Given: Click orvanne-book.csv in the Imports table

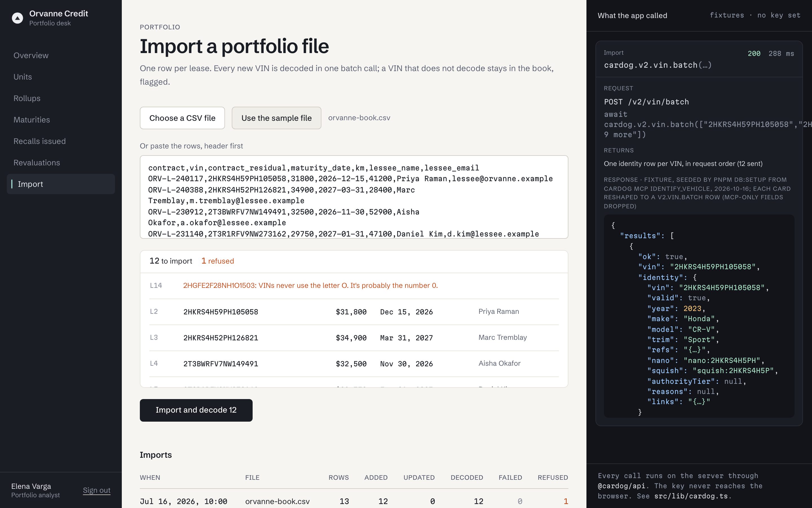Looking at the screenshot, I should pyautogui.click(x=277, y=501).
